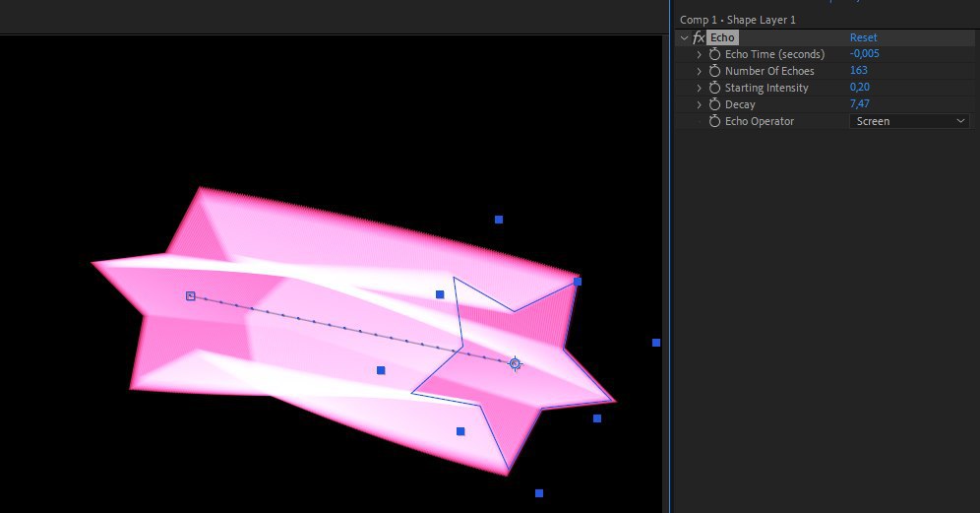The height and width of the screenshot is (513, 980).
Task: Enable Echo Time stopwatch keyframing
Action: (x=715, y=54)
